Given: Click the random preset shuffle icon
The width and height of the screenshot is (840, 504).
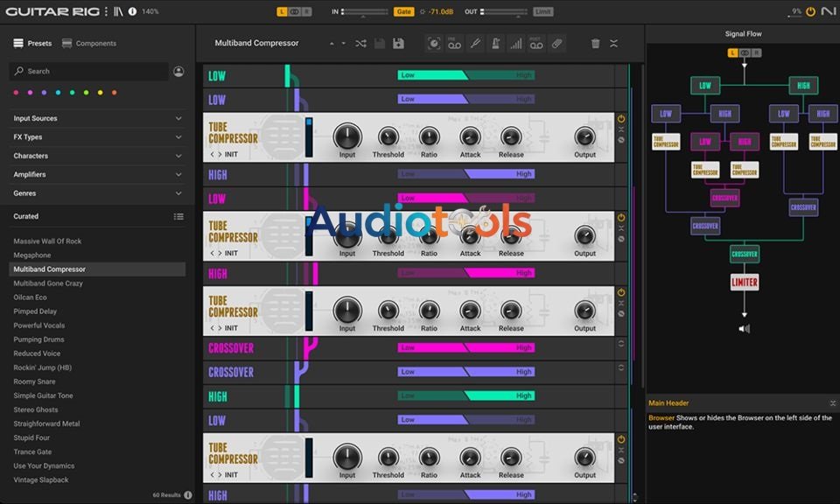Looking at the screenshot, I should pos(360,43).
